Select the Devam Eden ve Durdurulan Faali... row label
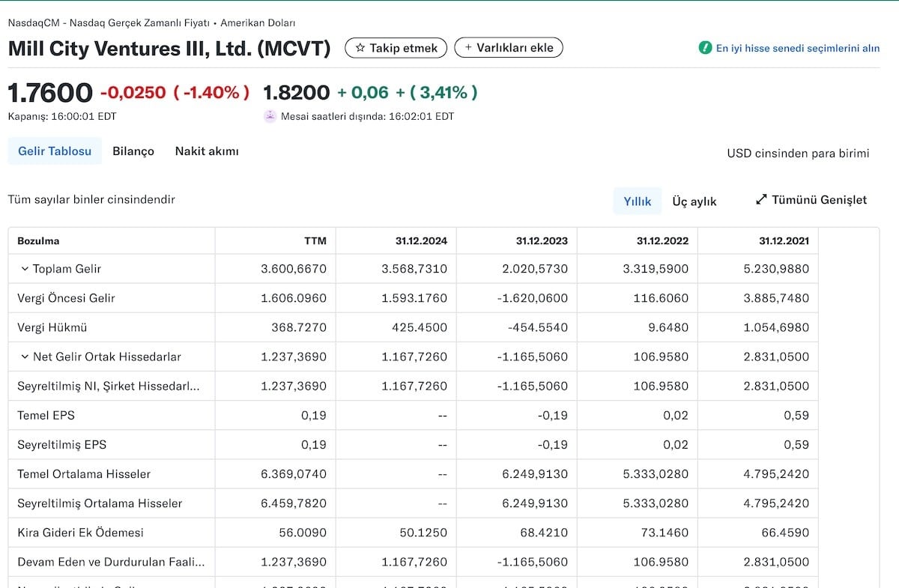This screenshot has width=899, height=588. [x=111, y=562]
